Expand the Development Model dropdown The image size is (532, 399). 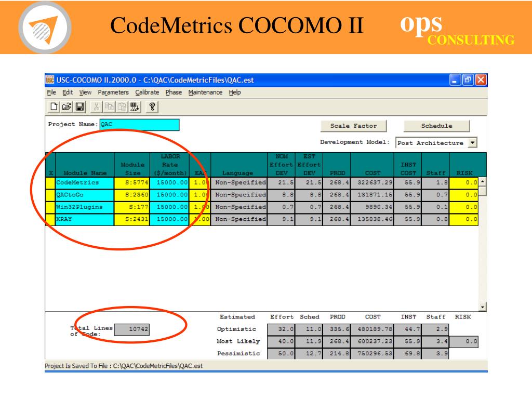point(473,142)
